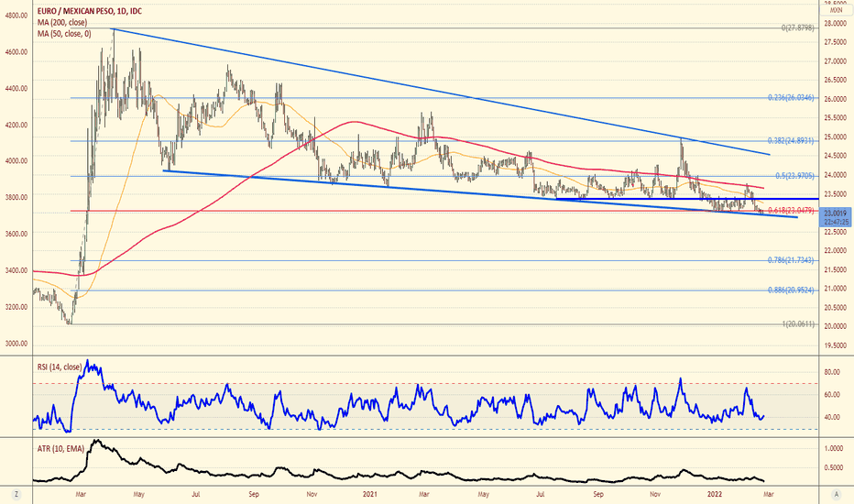This screenshot has height=504, width=854.
Task: Click the 4400.00 left axis label
Action: pyautogui.click(x=16, y=88)
